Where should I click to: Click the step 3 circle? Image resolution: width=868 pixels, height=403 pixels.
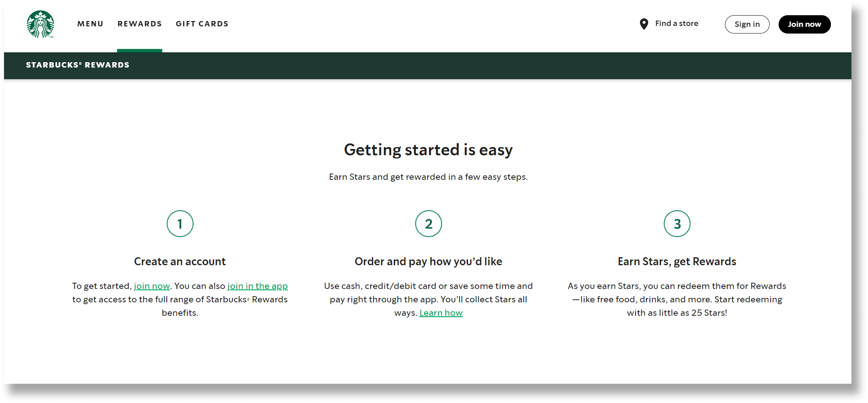(677, 224)
